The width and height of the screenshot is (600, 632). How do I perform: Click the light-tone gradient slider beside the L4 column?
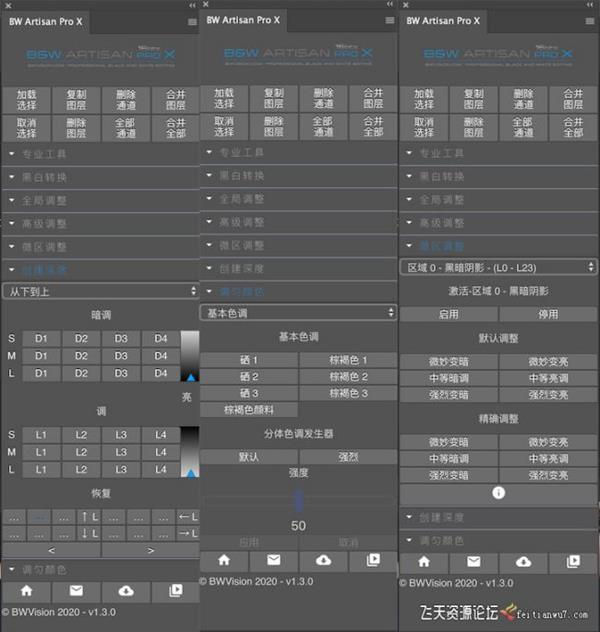190,452
